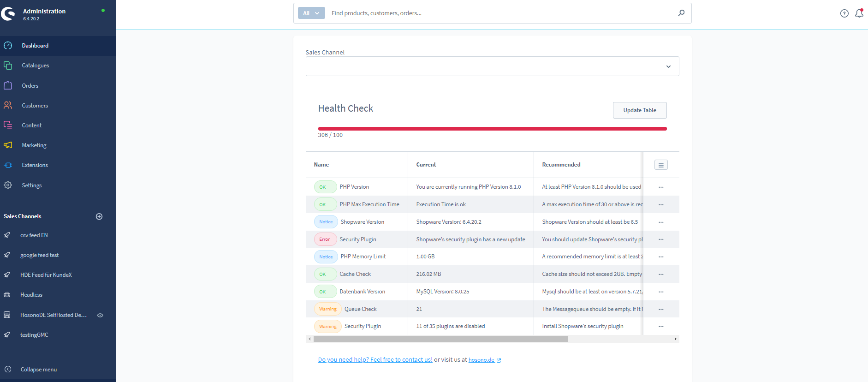Image resolution: width=868 pixels, height=382 pixels.
Task: Click the table horizontal scrollbar thumb
Action: coord(440,339)
